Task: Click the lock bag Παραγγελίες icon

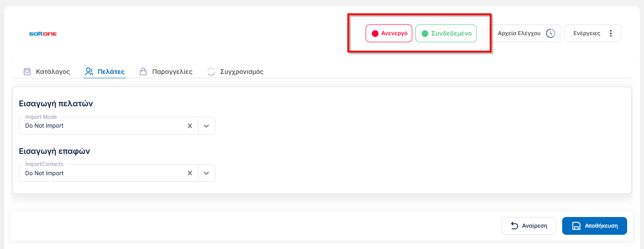Action: 143,72
